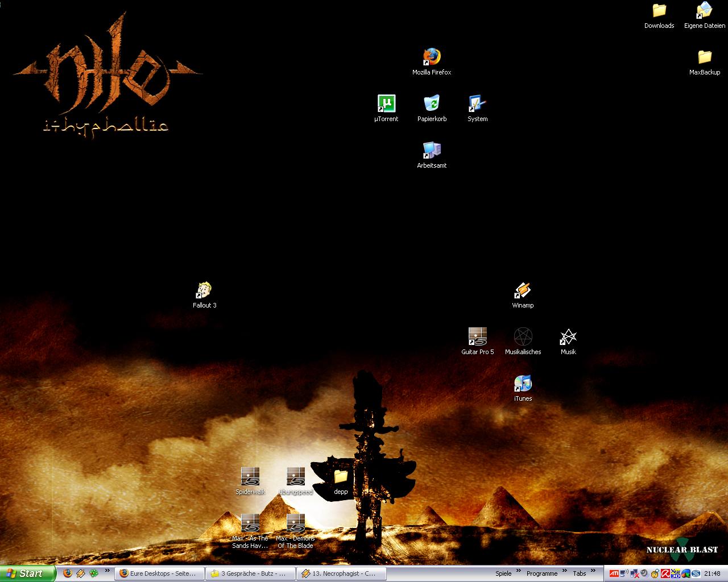Open the ATI tray icon

[x=614, y=573]
